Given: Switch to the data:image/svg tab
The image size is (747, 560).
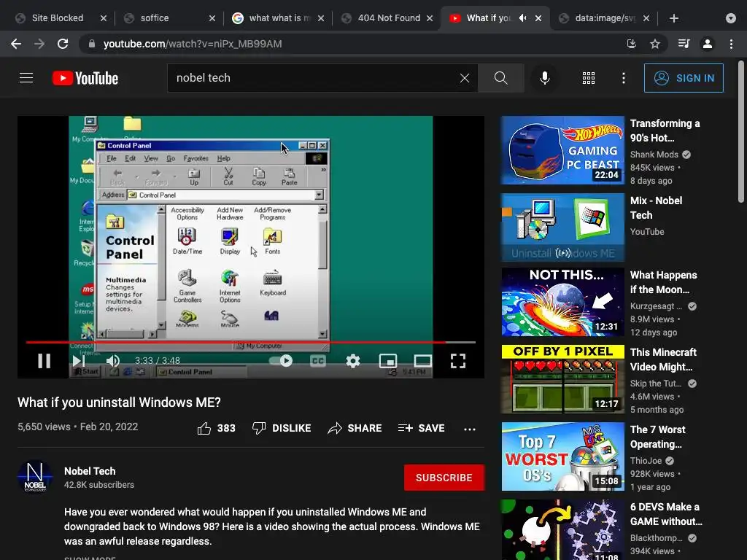Looking at the screenshot, I should click(x=605, y=18).
